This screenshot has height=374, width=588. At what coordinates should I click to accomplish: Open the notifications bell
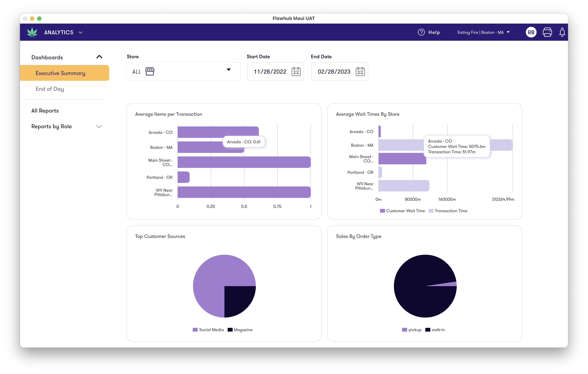coord(562,32)
